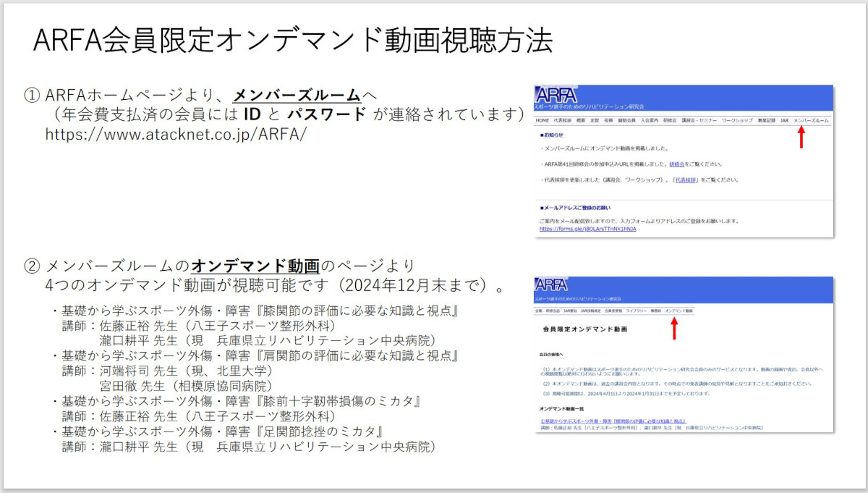
Task: Open the ①基礎から学ぶスポーツ外傷・障害 video link
Action: 613,421
